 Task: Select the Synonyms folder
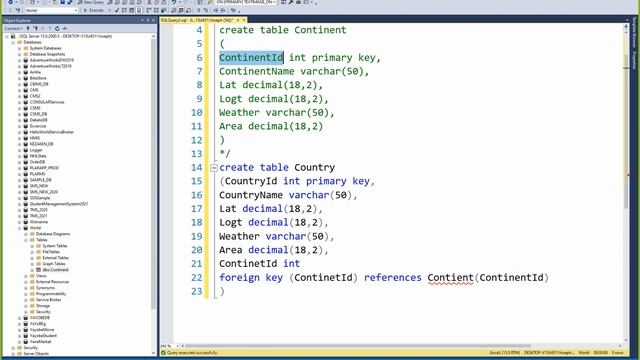45,288
